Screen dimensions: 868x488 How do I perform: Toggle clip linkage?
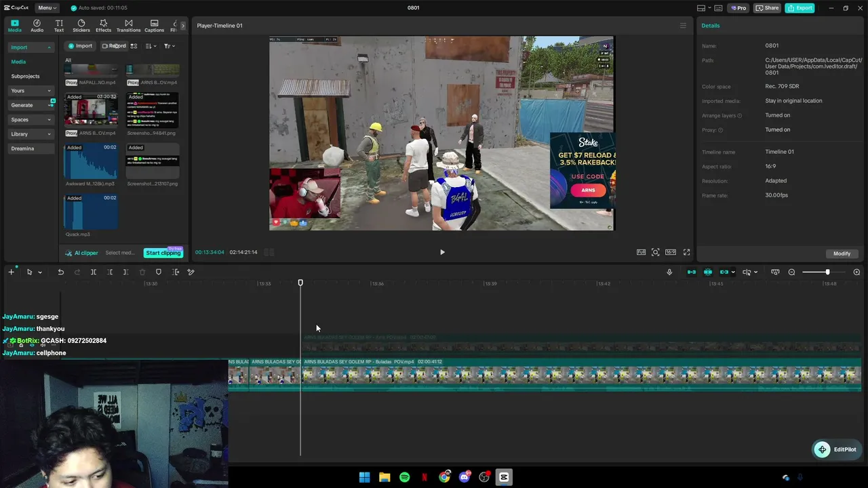[724, 272]
